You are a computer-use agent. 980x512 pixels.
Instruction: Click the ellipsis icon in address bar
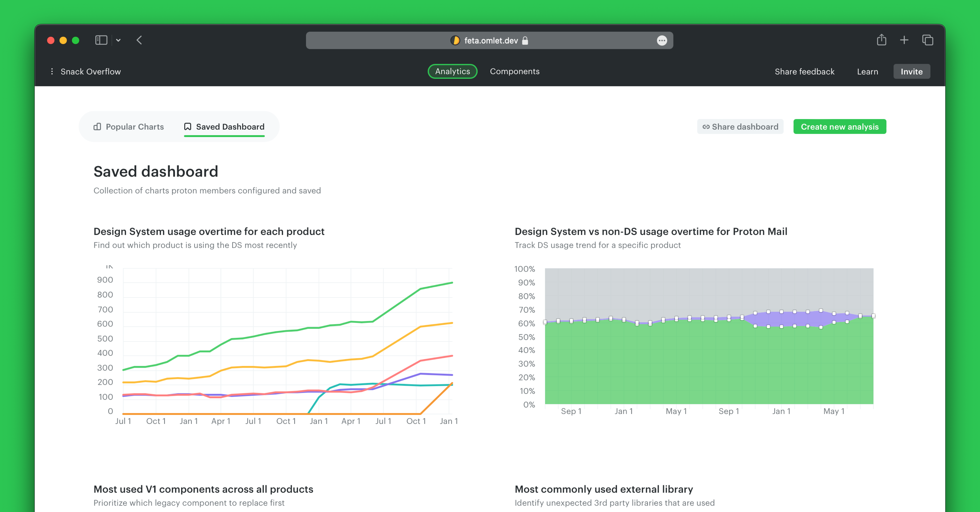(x=662, y=41)
